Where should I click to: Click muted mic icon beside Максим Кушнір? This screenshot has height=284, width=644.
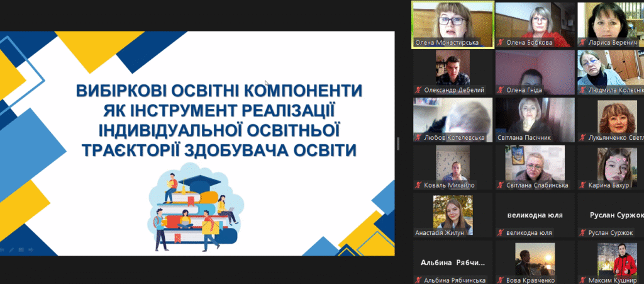click(x=583, y=280)
